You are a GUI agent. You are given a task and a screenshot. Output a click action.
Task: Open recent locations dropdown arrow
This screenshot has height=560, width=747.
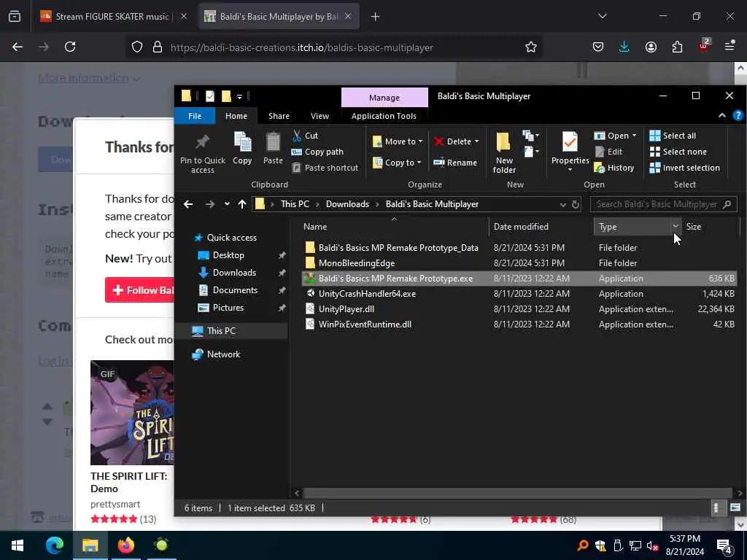(x=227, y=204)
